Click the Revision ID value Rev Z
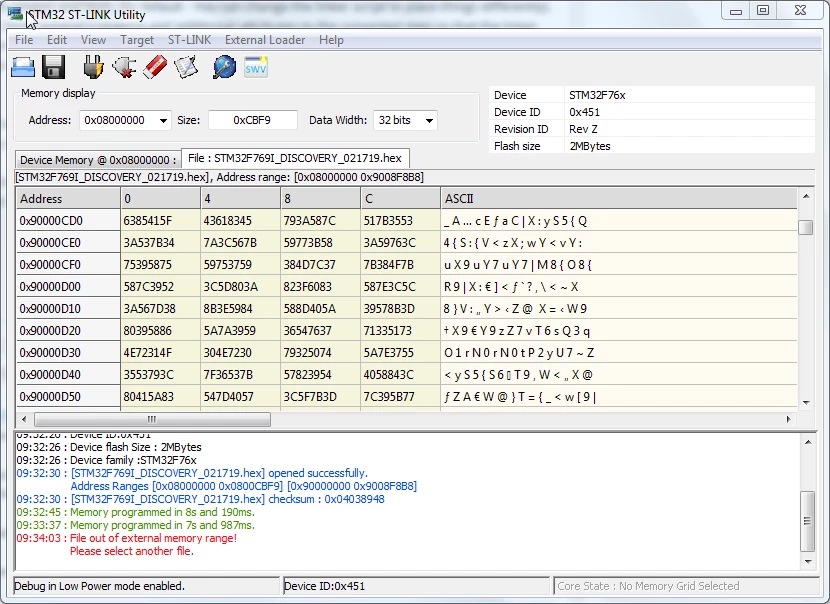The width and height of the screenshot is (830, 604). click(x=583, y=129)
